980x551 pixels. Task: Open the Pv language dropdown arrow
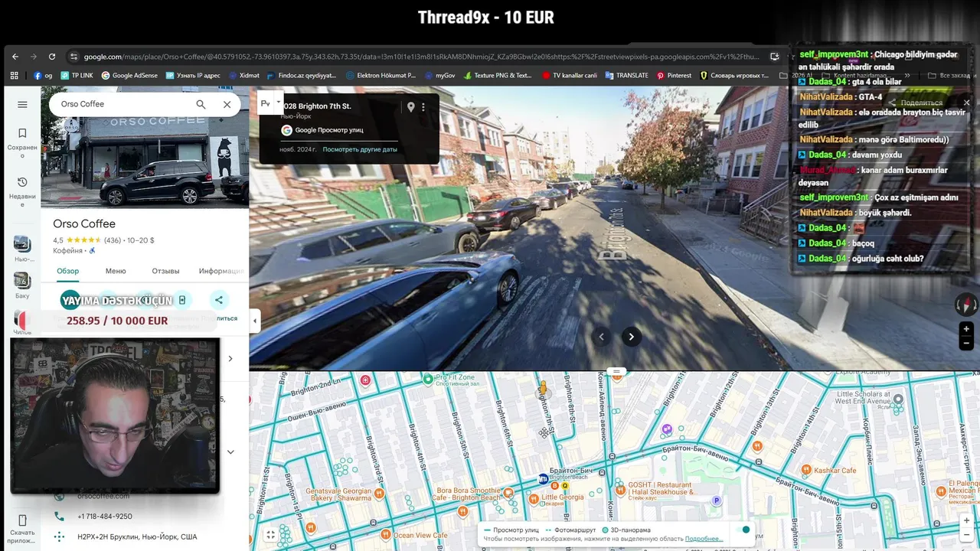pyautogui.click(x=278, y=103)
